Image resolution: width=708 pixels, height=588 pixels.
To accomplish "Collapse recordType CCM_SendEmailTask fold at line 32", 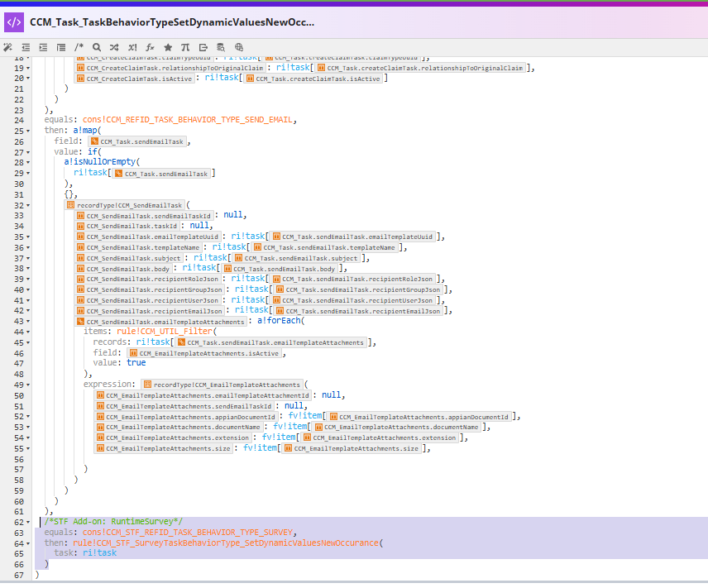I will coord(28,206).
